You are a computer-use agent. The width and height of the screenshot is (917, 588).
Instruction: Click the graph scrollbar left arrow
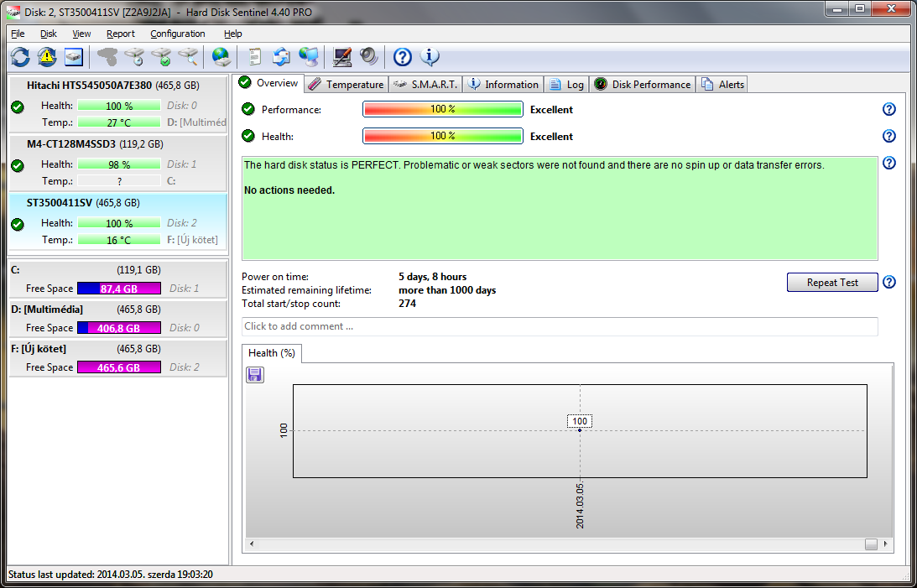tap(252, 544)
